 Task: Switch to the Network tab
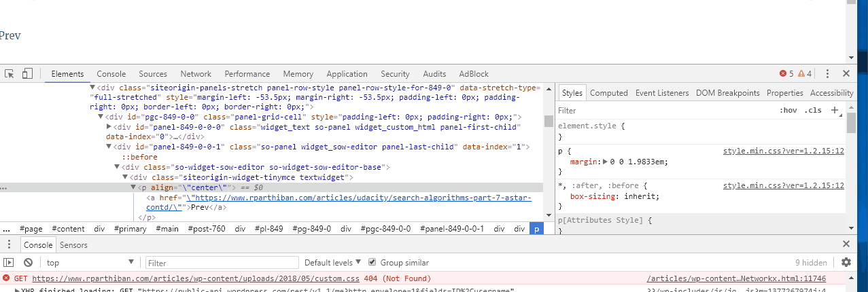click(196, 74)
